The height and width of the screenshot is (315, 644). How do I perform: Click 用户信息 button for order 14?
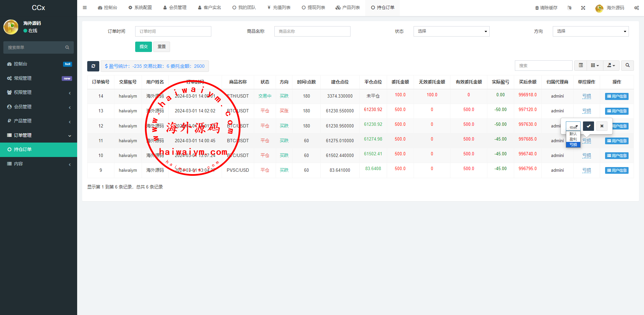pos(616,96)
